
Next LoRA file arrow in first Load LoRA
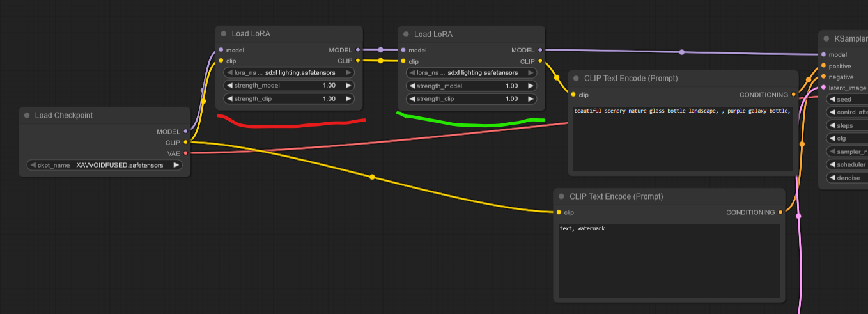(348, 72)
